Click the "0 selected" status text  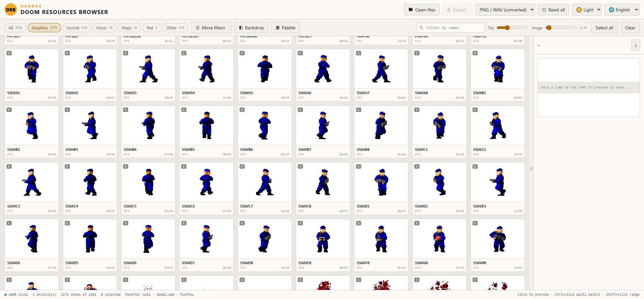(x=111, y=294)
